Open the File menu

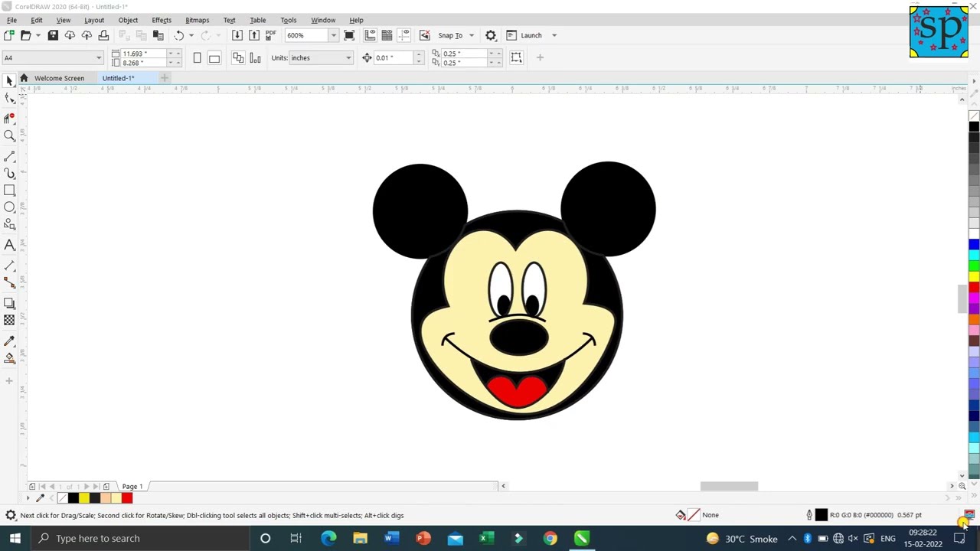click(11, 20)
